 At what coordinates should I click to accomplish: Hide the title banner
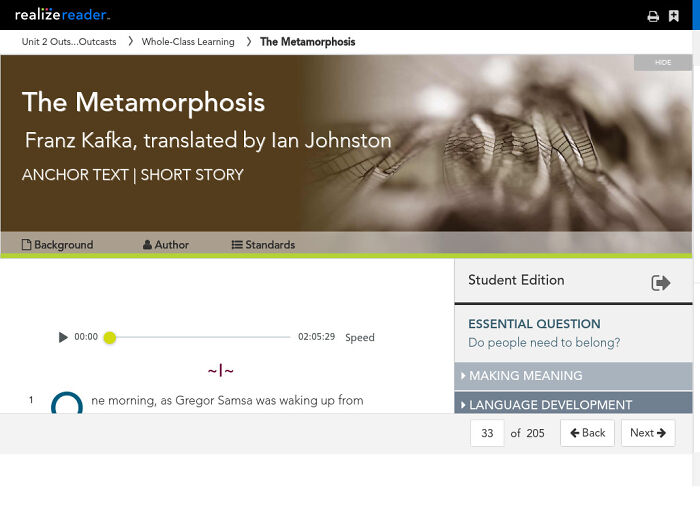coord(662,62)
